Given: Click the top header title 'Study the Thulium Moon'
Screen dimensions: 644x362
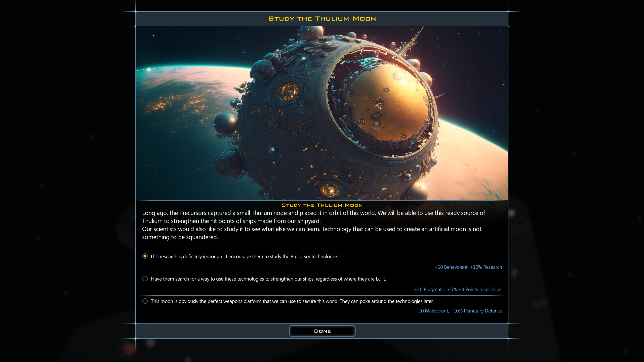Looking at the screenshot, I should pyautogui.click(x=322, y=19).
